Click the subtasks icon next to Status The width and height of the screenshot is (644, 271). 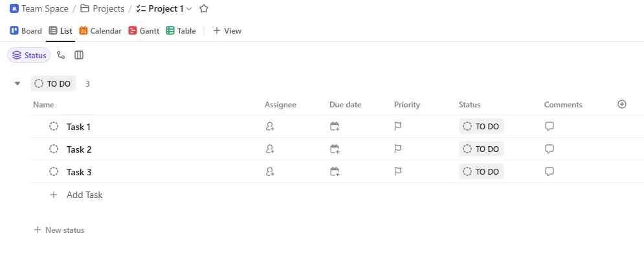[x=61, y=55]
